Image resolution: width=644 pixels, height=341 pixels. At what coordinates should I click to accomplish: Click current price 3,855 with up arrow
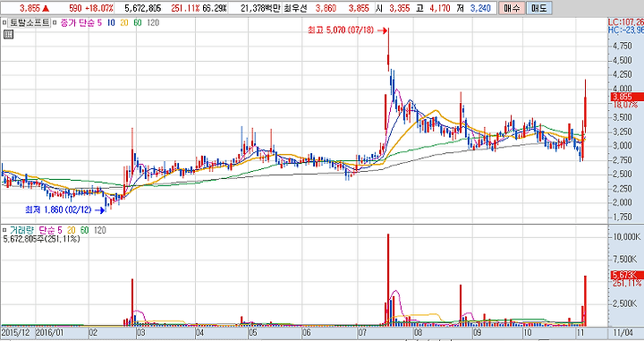(34, 8)
